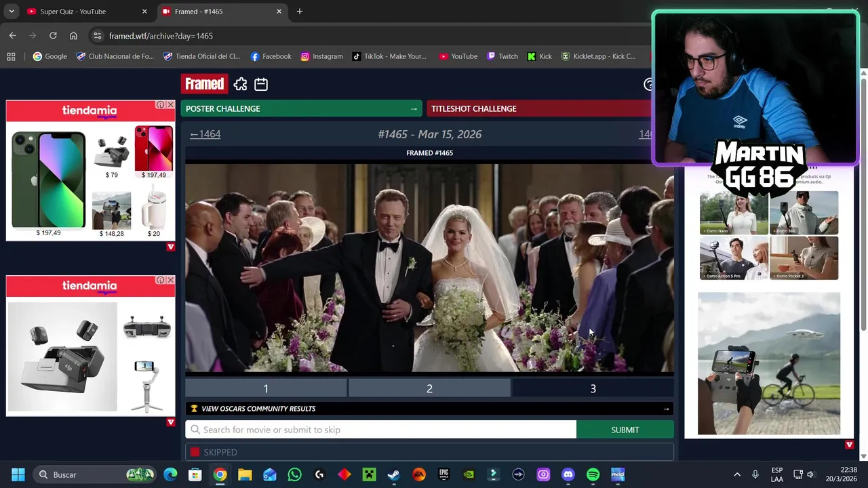Image resolution: width=868 pixels, height=488 pixels.
Task: Open Club Nacional de Fo... bookmark
Action: 115,56
